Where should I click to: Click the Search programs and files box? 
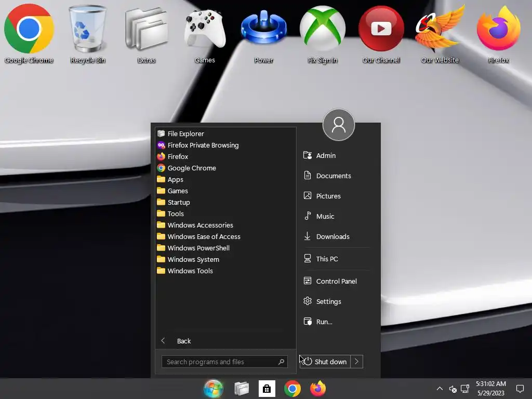point(224,362)
